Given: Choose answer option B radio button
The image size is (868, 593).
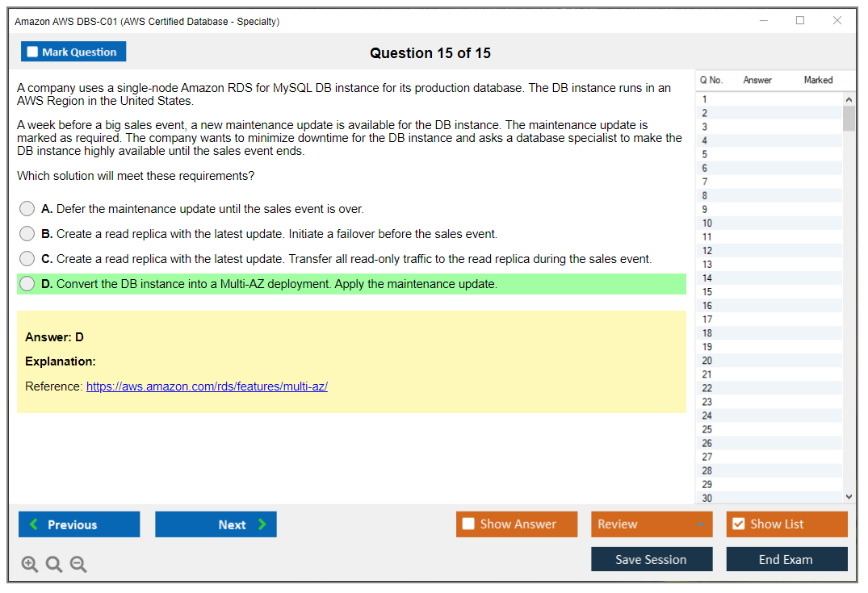Looking at the screenshot, I should click(27, 234).
